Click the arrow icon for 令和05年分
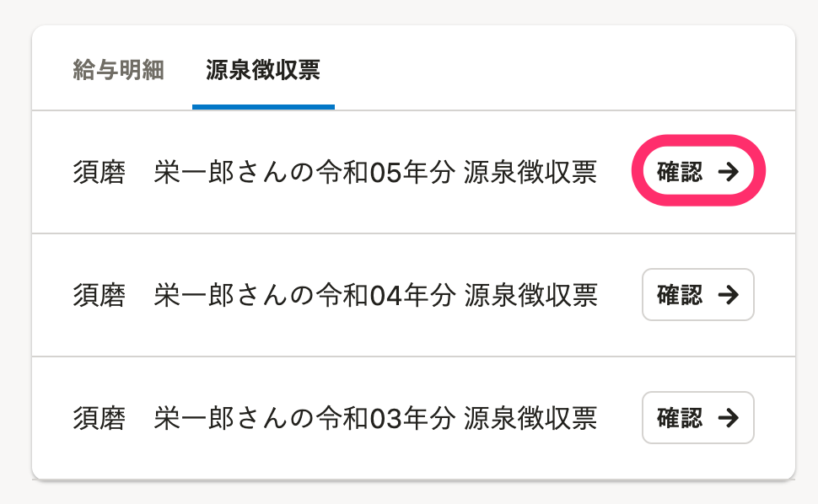The height and width of the screenshot is (504, 818). (x=728, y=172)
